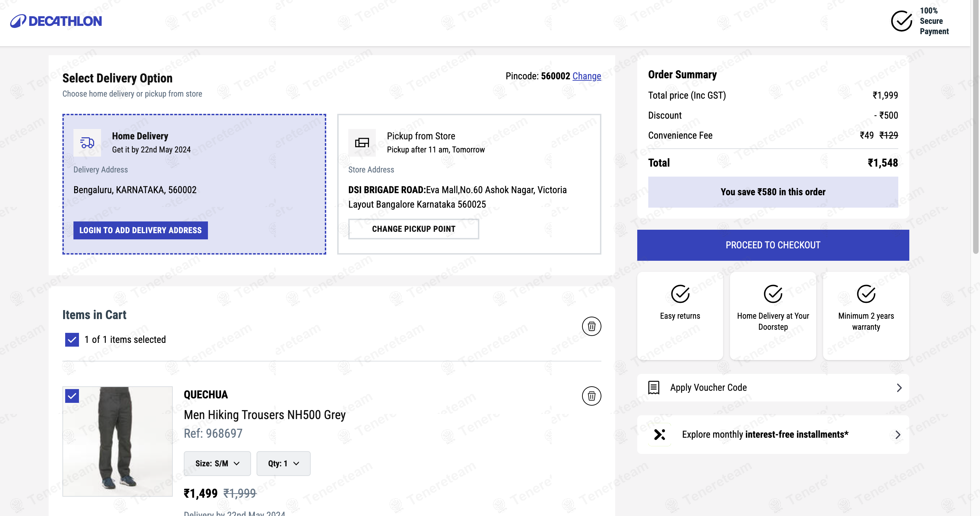Image resolution: width=980 pixels, height=516 pixels.
Task: Click the Secure Payment checkmark icon
Action: [x=901, y=21]
